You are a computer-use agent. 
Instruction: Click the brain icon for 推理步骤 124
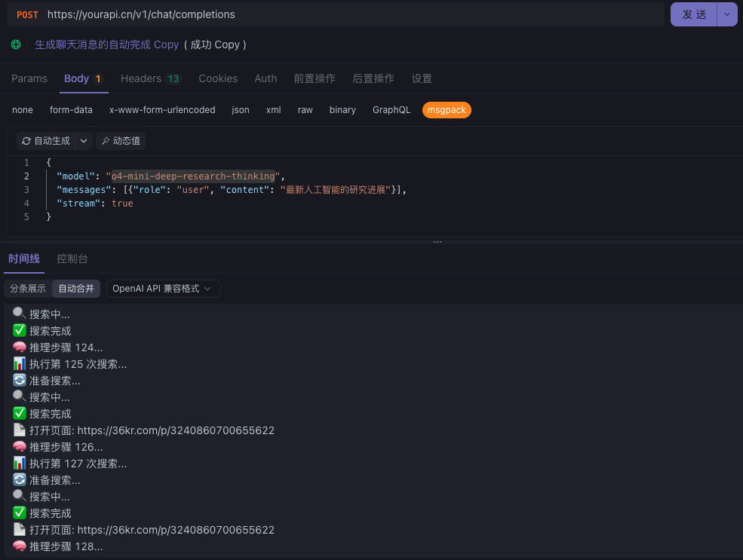coord(20,347)
